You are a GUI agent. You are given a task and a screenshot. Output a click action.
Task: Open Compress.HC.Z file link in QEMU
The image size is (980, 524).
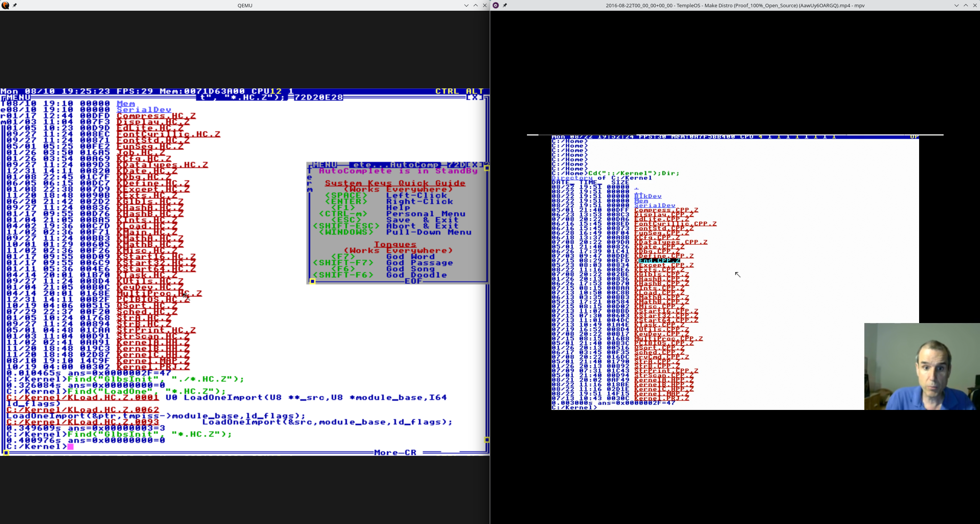[x=156, y=116]
